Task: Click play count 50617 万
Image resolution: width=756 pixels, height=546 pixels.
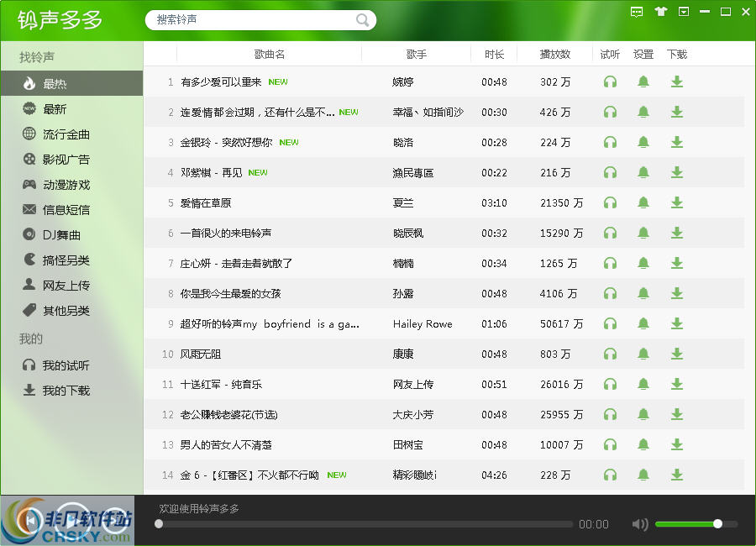Action: [561, 324]
